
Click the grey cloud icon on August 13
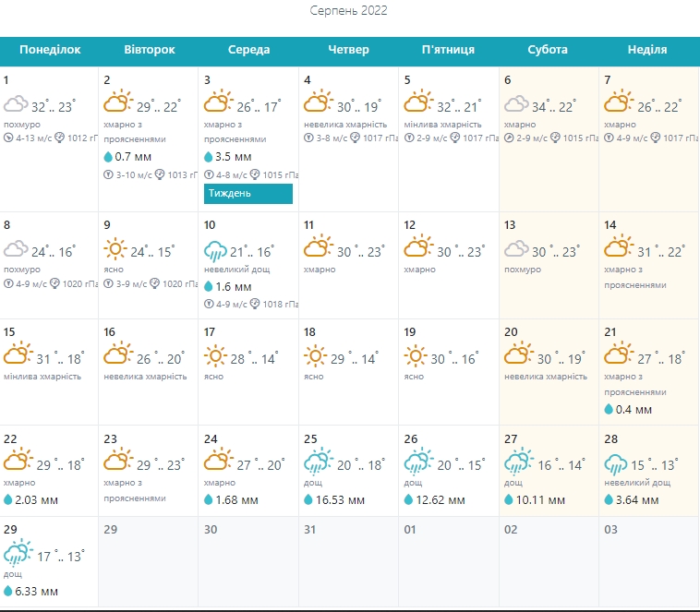pos(518,249)
